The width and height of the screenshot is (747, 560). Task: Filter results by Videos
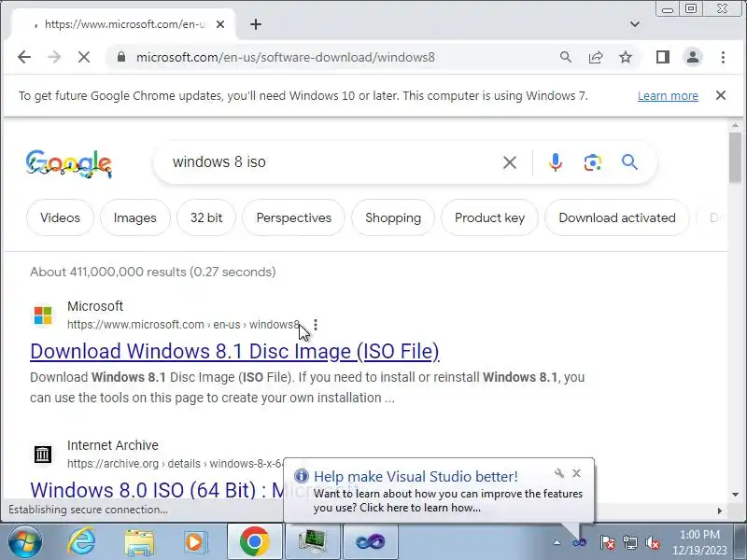(60, 217)
